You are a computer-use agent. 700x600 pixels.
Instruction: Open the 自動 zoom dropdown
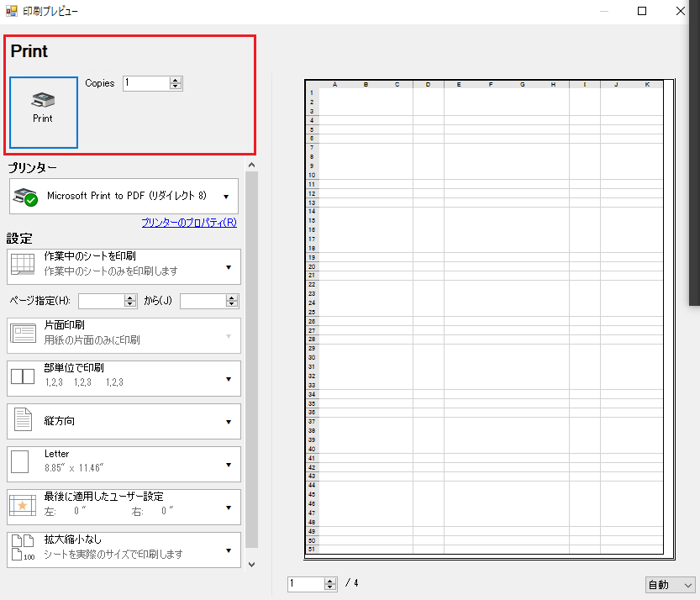(x=670, y=584)
